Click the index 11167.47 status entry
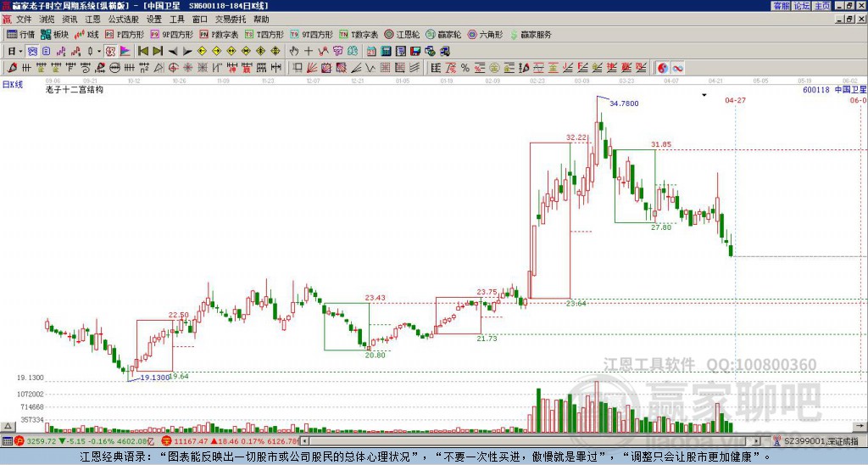Image resolution: width=868 pixels, height=465 pixels. (230, 441)
